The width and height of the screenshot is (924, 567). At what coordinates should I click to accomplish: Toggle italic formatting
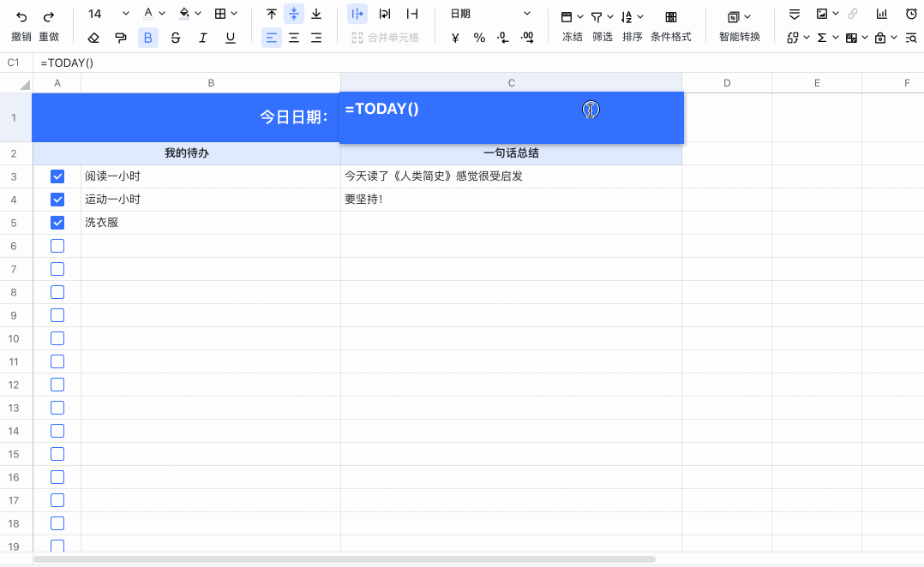click(x=202, y=38)
